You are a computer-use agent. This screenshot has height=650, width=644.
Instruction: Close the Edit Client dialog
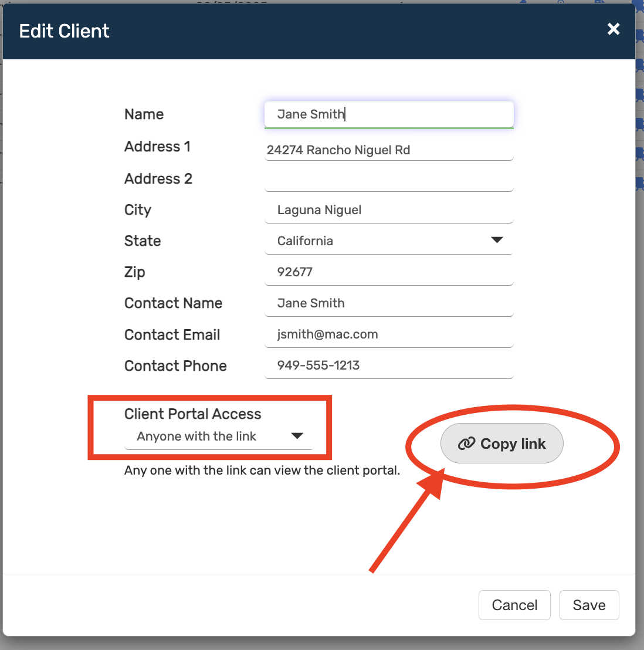click(614, 29)
